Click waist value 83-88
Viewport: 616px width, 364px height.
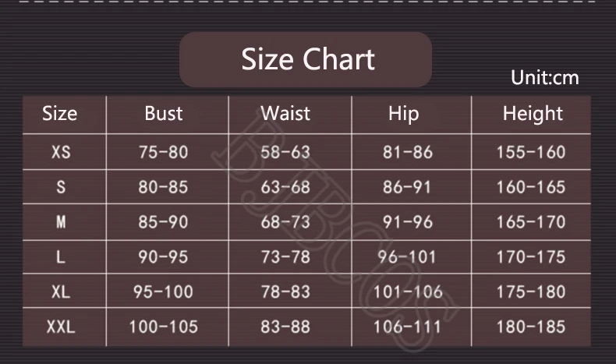285,327
